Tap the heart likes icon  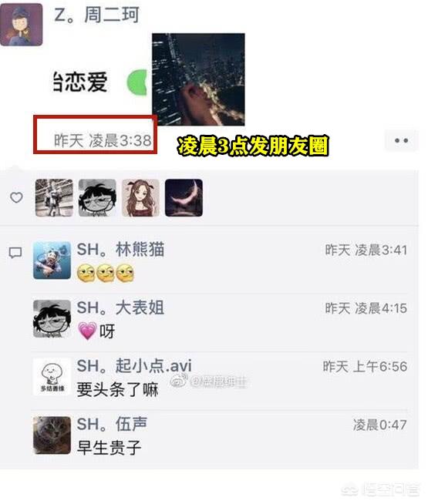pos(16,197)
